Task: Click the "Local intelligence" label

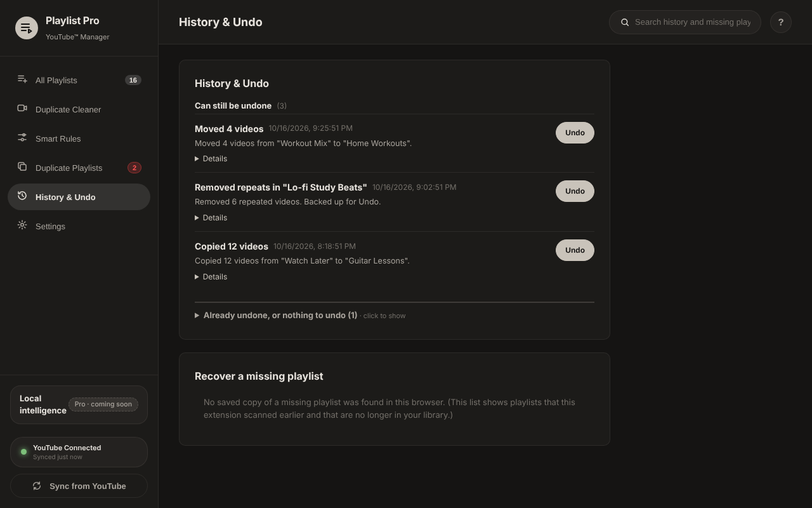Action: coord(43,404)
